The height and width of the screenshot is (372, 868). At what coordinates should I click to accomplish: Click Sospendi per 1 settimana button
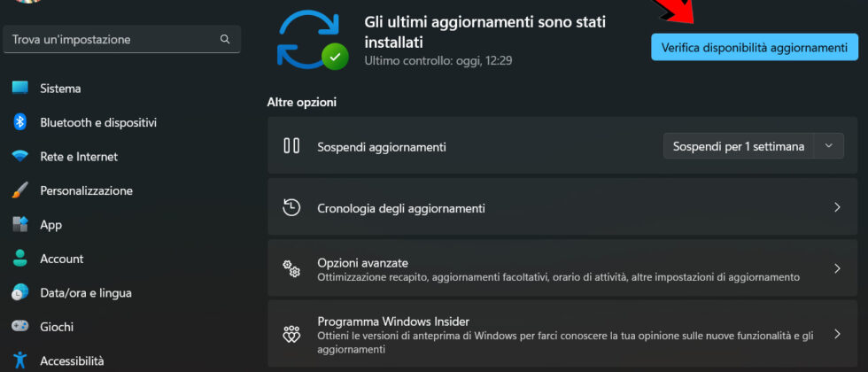click(738, 146)
